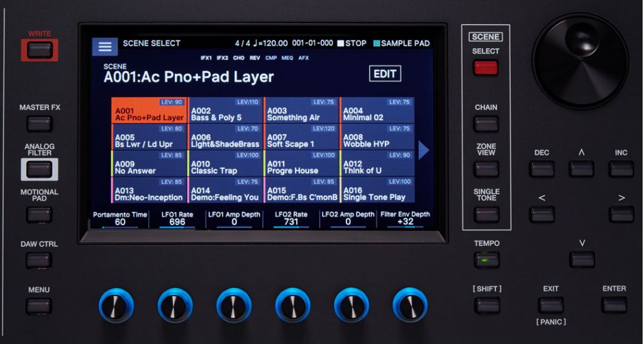Push the WRITE button

pyautogui.click(x=40, y=50)
